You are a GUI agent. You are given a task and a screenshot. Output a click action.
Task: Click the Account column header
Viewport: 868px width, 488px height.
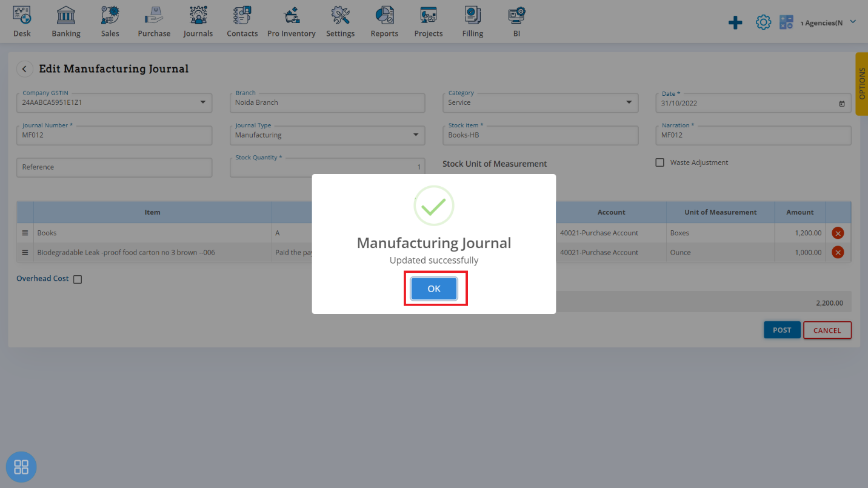click(611, 212)
